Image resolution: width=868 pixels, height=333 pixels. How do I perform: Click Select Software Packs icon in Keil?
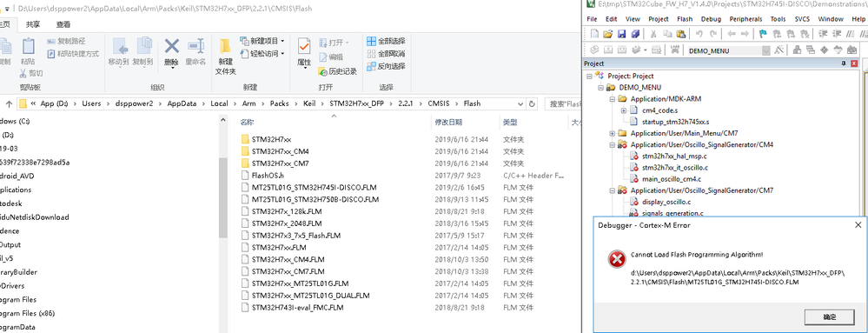point(838,50)
